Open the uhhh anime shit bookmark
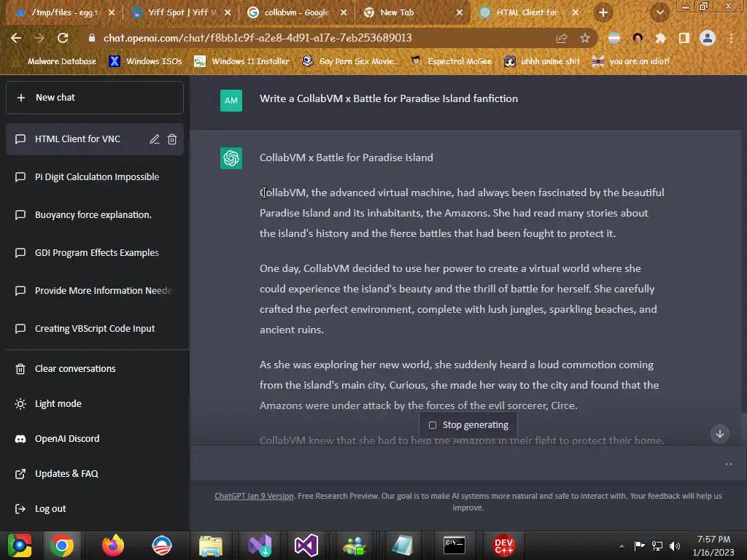This screenshot has width=747, height=560. 542,61
